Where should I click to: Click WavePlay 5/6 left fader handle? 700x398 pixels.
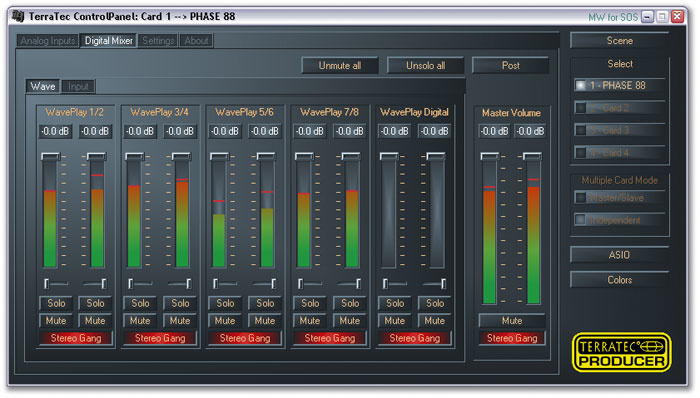point(219,156)
